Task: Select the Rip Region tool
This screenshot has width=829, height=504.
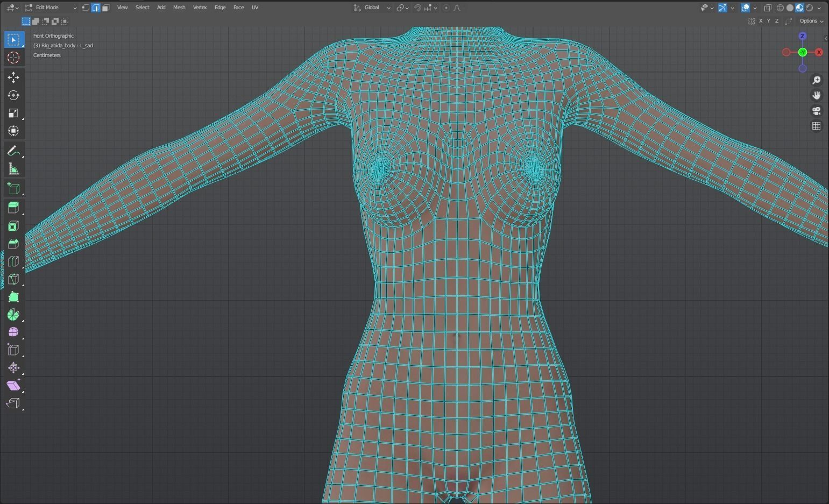Action: (13, 403)
